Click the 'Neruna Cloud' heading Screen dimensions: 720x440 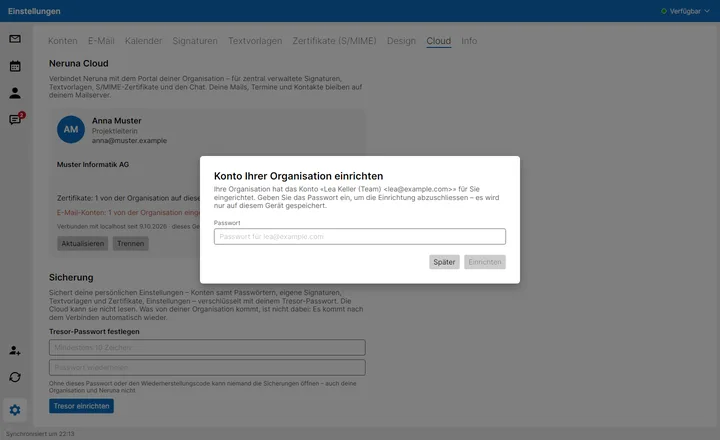pos(79,63)
